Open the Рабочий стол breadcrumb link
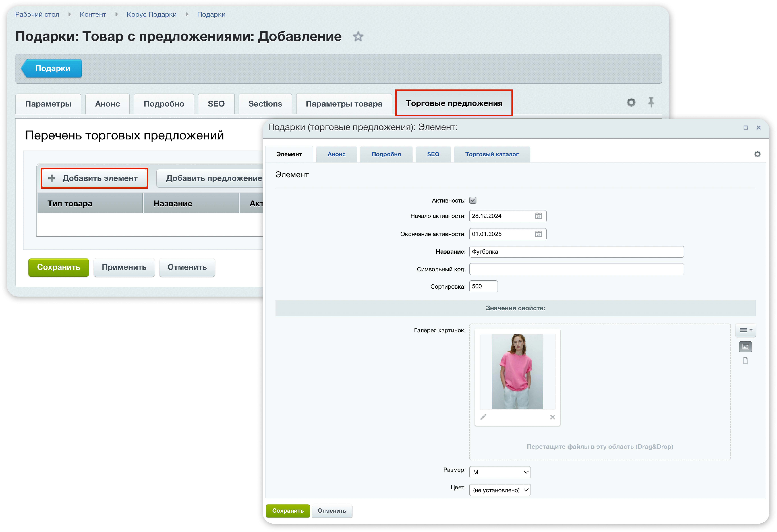The width and height of the screenshot is (777, 532). [x=37, y=14]
